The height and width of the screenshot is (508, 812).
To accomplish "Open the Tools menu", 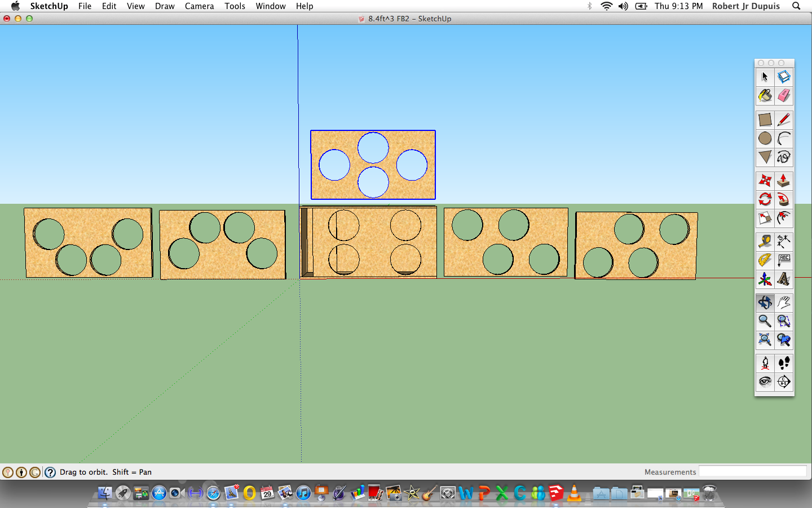I will pos(235,6).
